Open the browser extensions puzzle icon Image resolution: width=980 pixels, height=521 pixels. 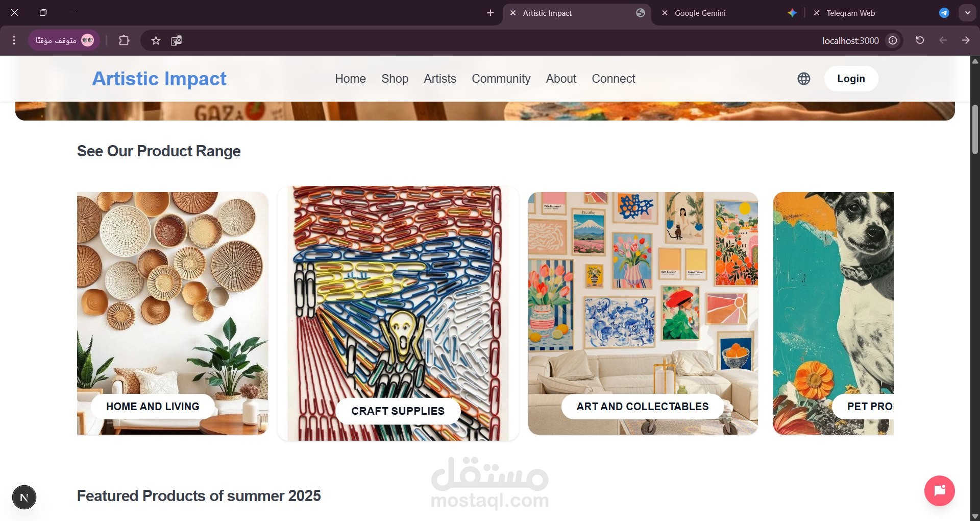pyautogui.click(x=124, y=40)
